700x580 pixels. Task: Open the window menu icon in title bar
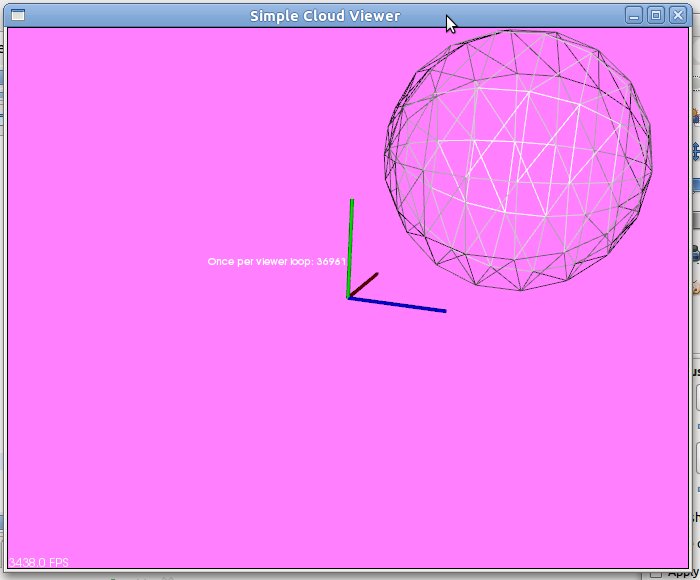pyautogui.click(x=17, y=15)
